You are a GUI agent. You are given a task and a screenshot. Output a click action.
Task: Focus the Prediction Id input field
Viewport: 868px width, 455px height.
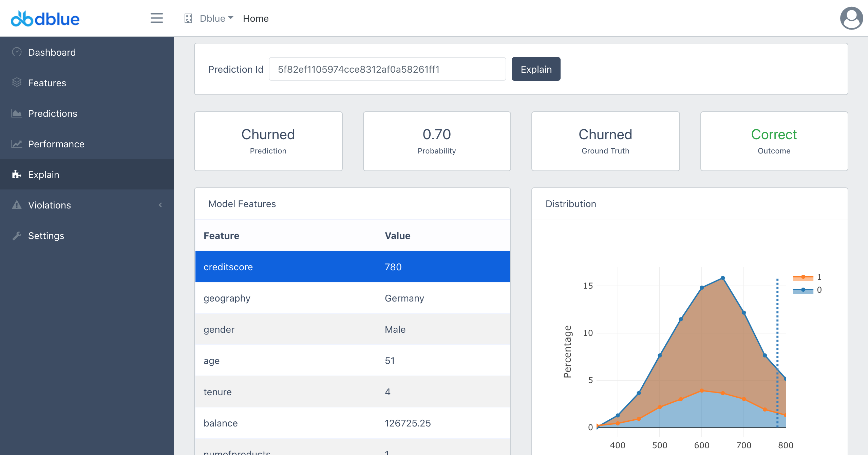387,69
